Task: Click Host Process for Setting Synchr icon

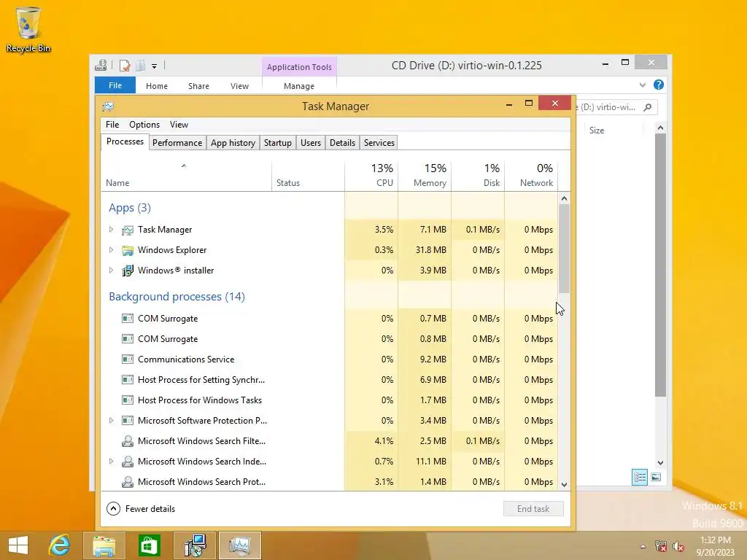Action: [127, 380]
